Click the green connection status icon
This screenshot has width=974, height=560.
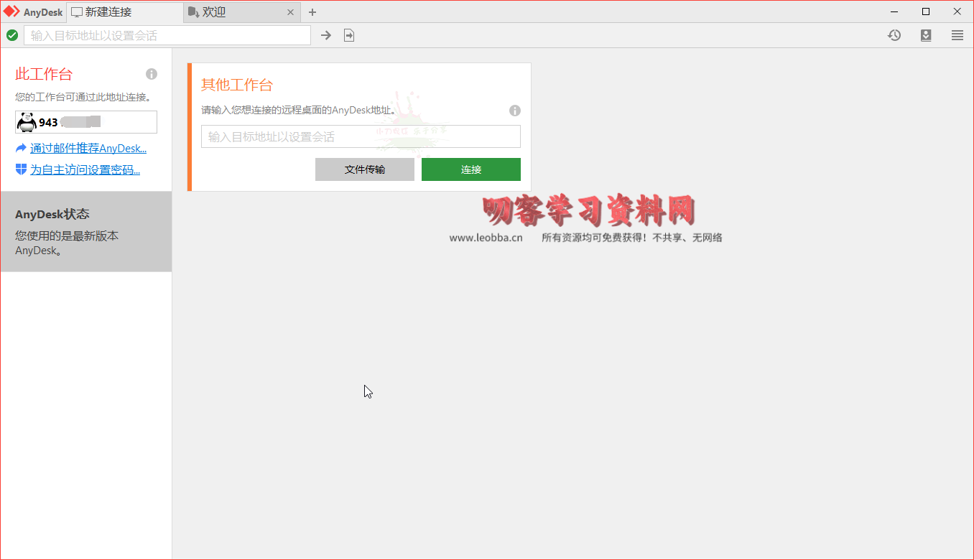12,35
